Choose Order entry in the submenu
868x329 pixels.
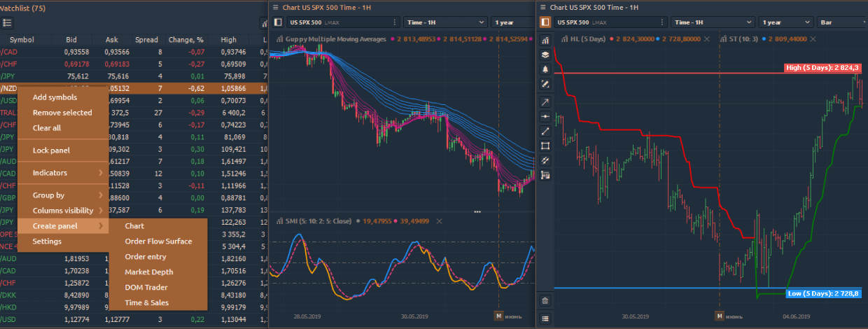coord(158,257)
